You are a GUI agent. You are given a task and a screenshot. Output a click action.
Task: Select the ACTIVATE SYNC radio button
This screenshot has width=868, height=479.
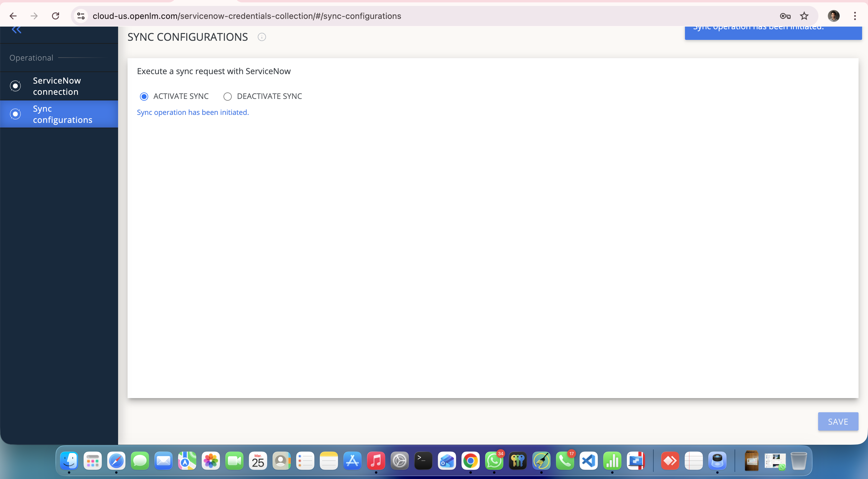144,96
